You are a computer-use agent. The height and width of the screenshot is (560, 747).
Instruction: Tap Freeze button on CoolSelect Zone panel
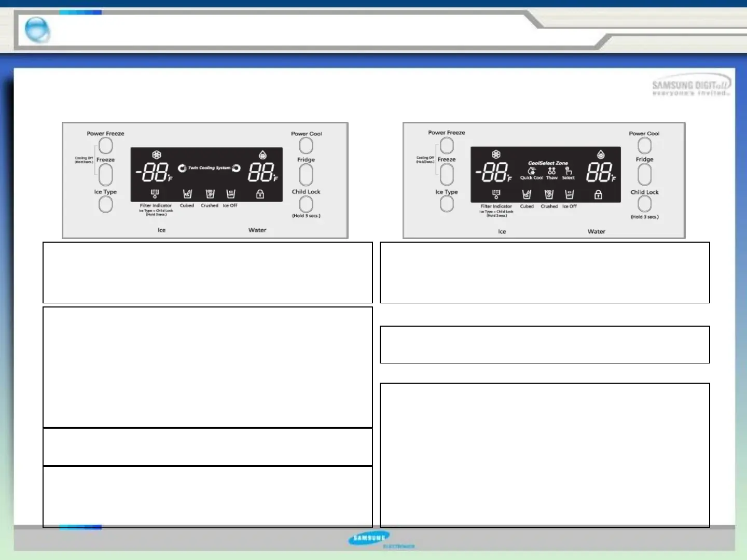click(x=447, y=175)
